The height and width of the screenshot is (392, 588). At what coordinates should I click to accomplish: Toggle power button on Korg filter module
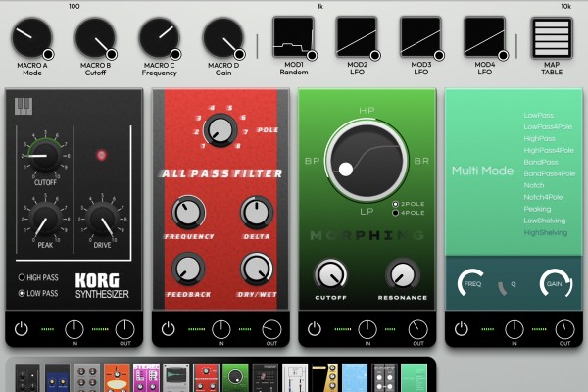pos(21,328)
